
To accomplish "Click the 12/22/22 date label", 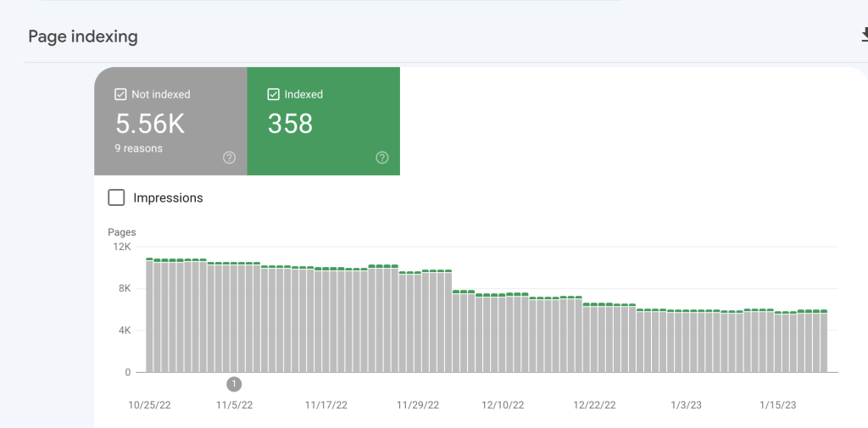I will (594, 405).
